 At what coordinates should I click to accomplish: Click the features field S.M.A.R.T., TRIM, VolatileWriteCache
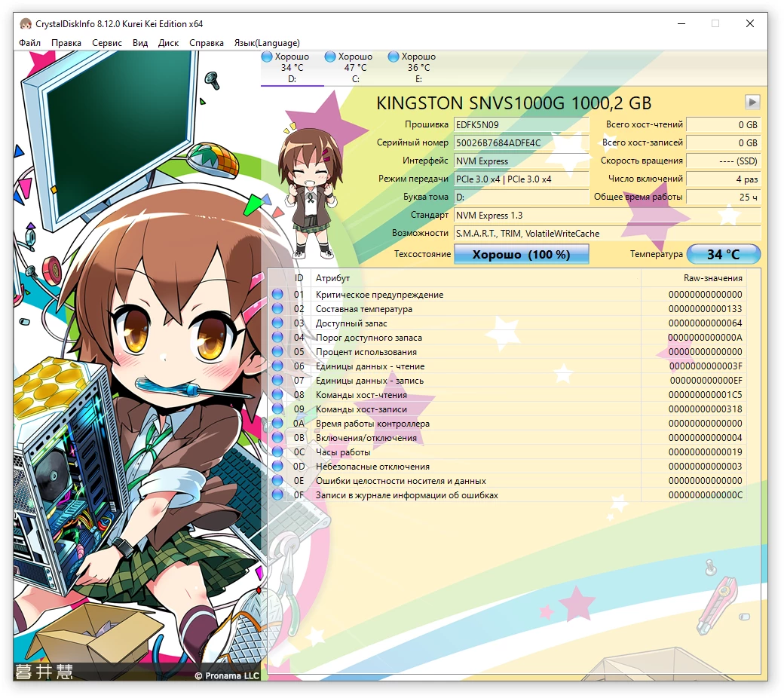coord(607,233)
